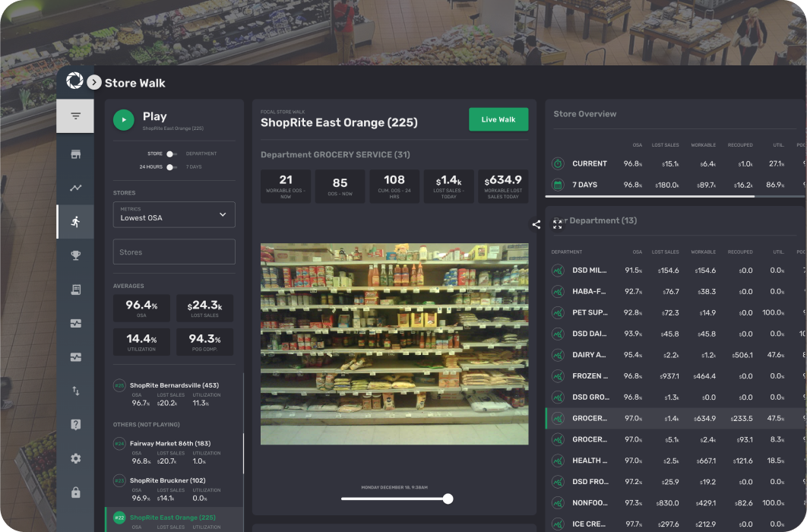
Task: Click the DSD GRO... department row icon
Action: point(558,397)
